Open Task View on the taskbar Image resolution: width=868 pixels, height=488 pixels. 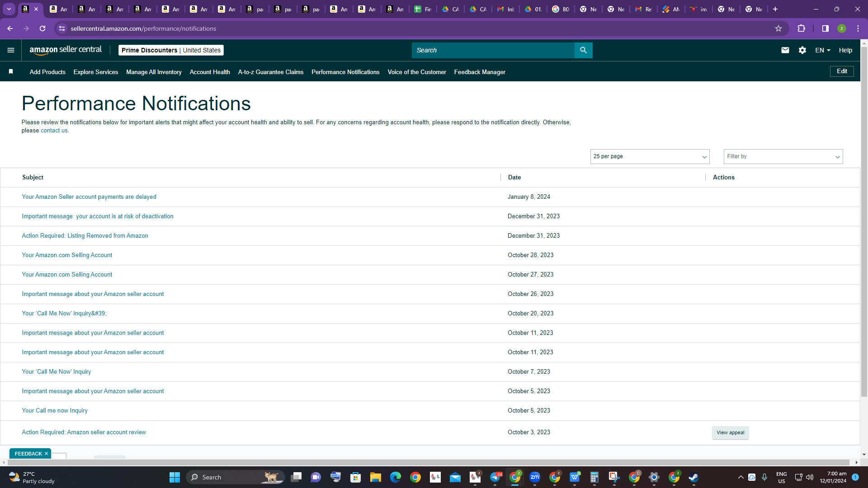[296, 477]
